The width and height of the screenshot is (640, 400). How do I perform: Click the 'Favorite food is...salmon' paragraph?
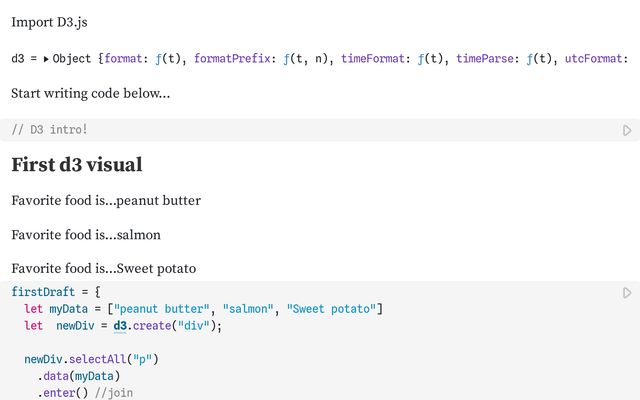pyautogui.click(x=86, y=235)
